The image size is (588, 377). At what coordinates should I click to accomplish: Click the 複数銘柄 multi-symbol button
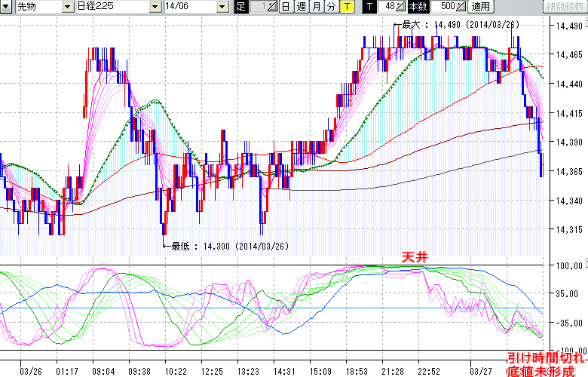tap(564, 7)
